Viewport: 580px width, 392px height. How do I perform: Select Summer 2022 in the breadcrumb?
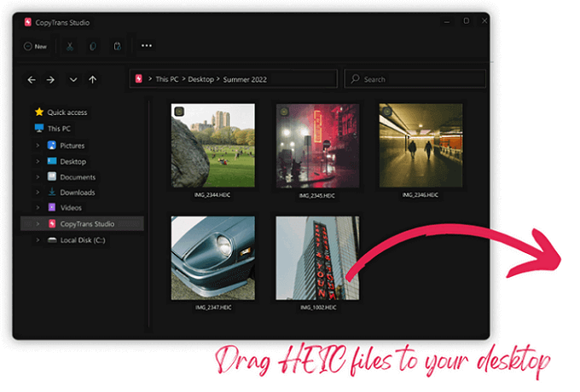pyautogui.click(x=245, y=79)
